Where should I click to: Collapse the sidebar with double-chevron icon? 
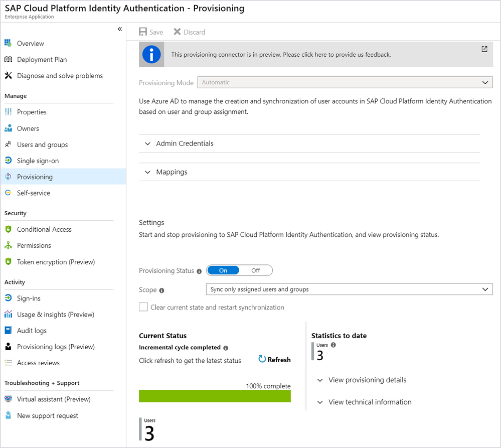coord(120,29)
